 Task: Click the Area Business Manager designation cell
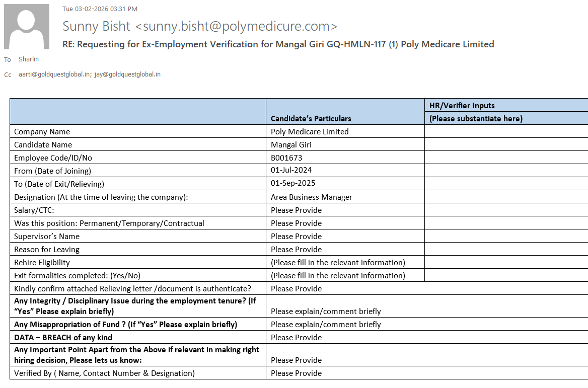(312, 197)
